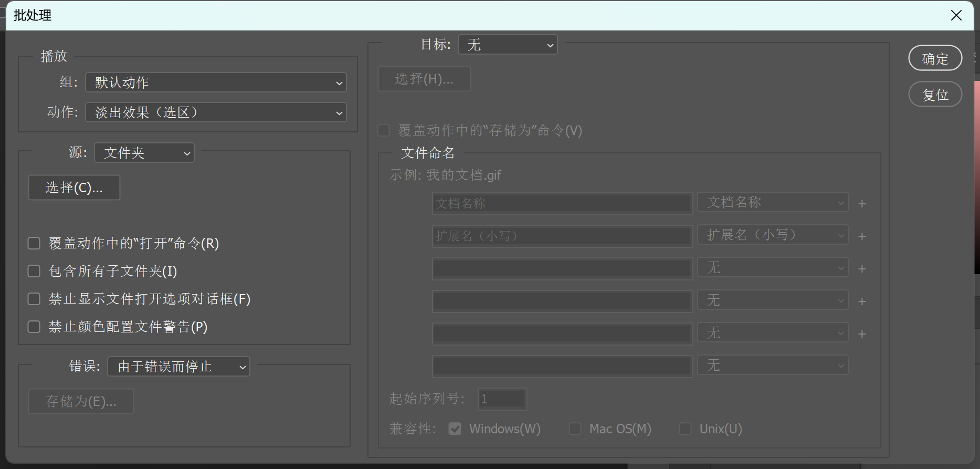980x469 pixels.
Task: Expand the 目标 dropdown set to 无
Action: (x=508, y=45)
